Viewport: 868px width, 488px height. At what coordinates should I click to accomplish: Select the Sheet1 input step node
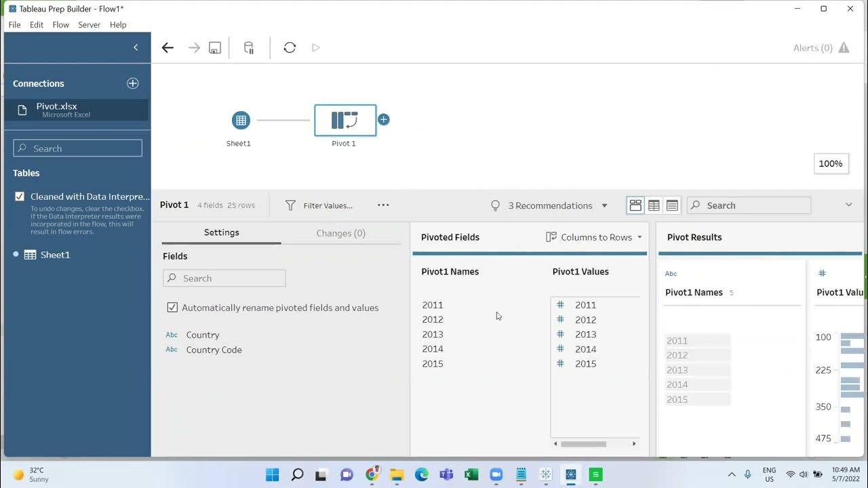(241, 121)
